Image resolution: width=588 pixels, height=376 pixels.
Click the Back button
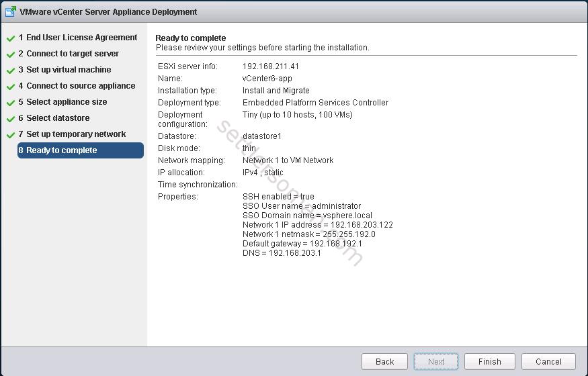click(x=384, y=361)
